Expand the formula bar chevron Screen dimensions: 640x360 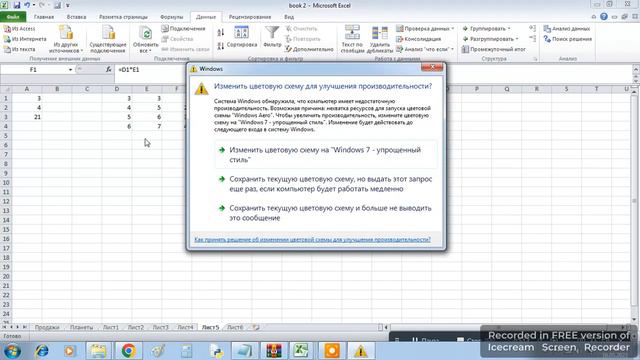tap(636, 70)
